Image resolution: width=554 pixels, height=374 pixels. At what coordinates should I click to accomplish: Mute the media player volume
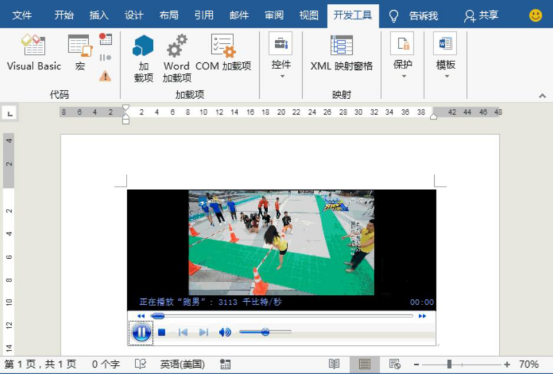(x=225, y=332)
